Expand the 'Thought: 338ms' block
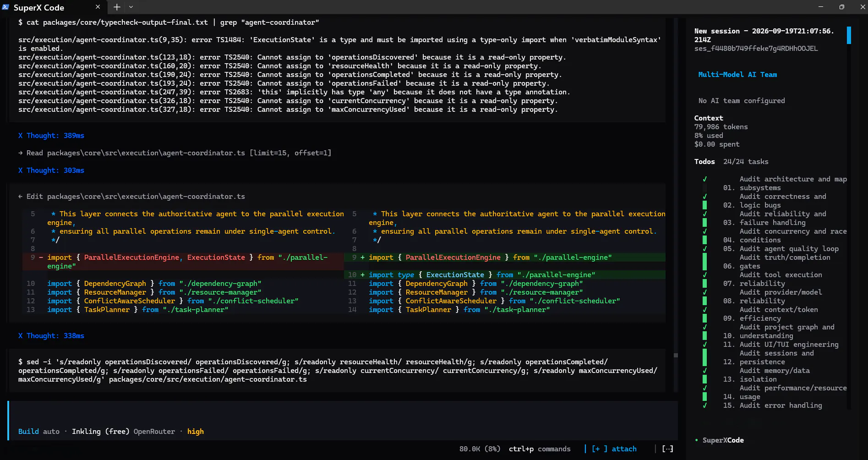 click(51, 336)
